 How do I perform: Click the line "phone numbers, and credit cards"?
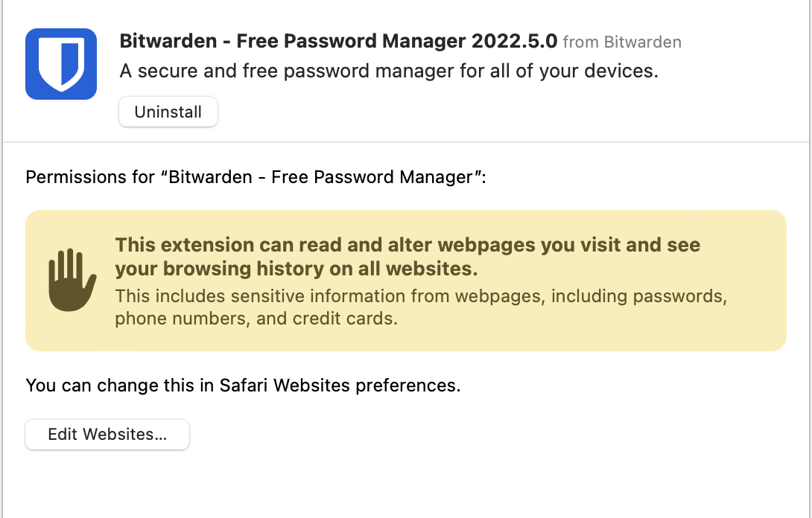(x=256, y=319)
